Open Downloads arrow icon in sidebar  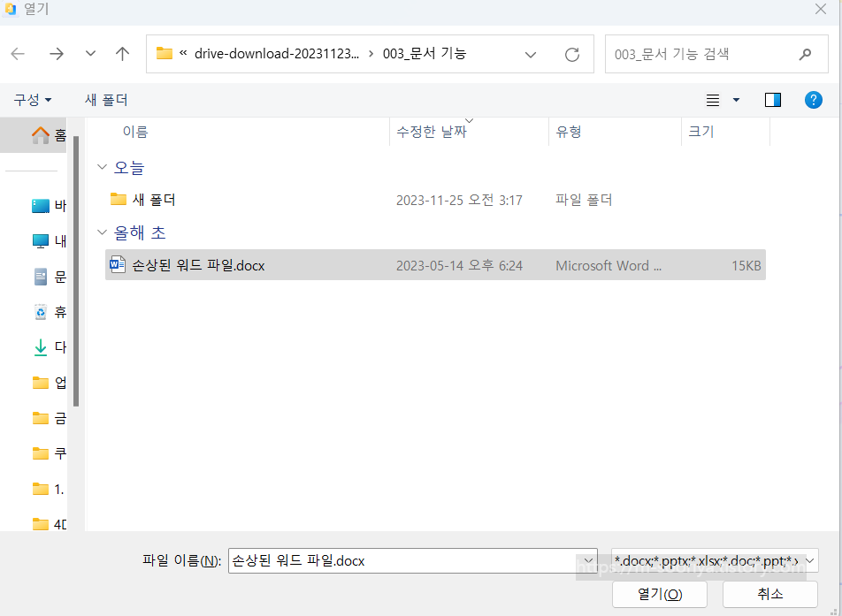41,347
